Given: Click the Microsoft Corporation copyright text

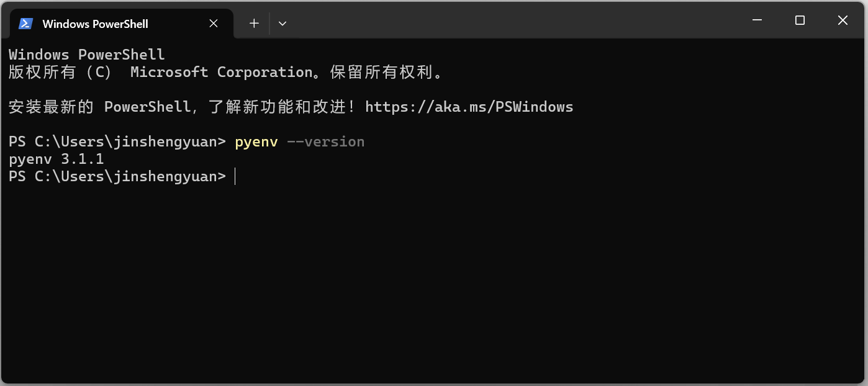Looking at the screenshot, I should coord(222,72).
